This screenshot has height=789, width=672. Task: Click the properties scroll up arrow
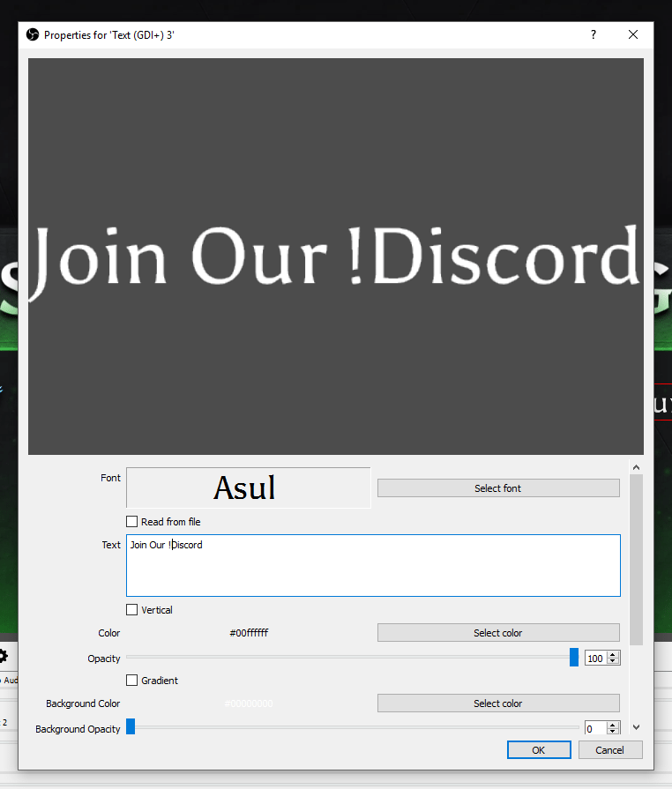(x=636, y=467)
